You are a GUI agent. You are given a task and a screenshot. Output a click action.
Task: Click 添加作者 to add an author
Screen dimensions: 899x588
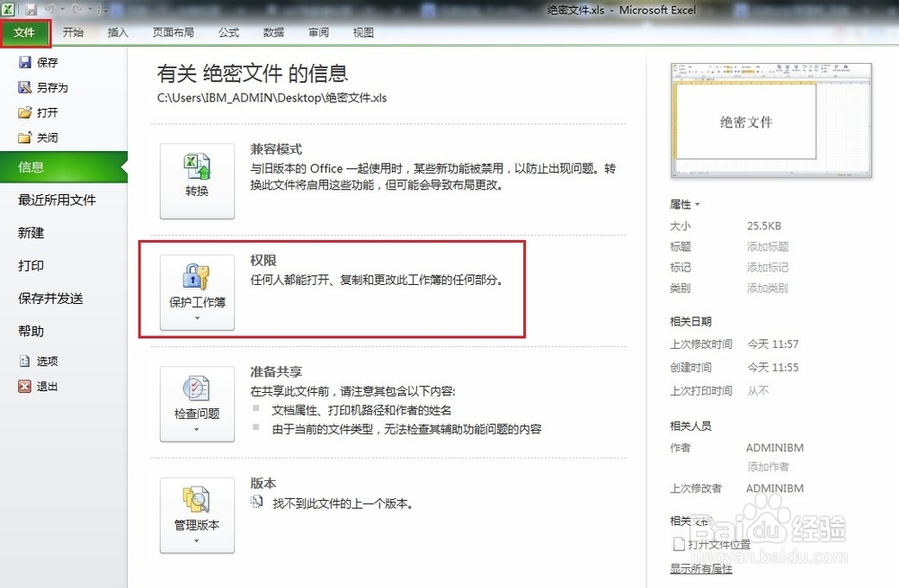click(x=768, y=467)
